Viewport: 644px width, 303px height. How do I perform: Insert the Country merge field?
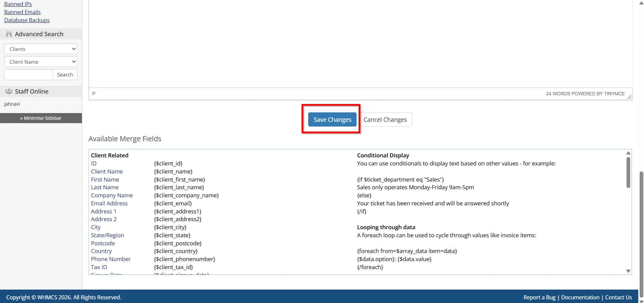101,251
